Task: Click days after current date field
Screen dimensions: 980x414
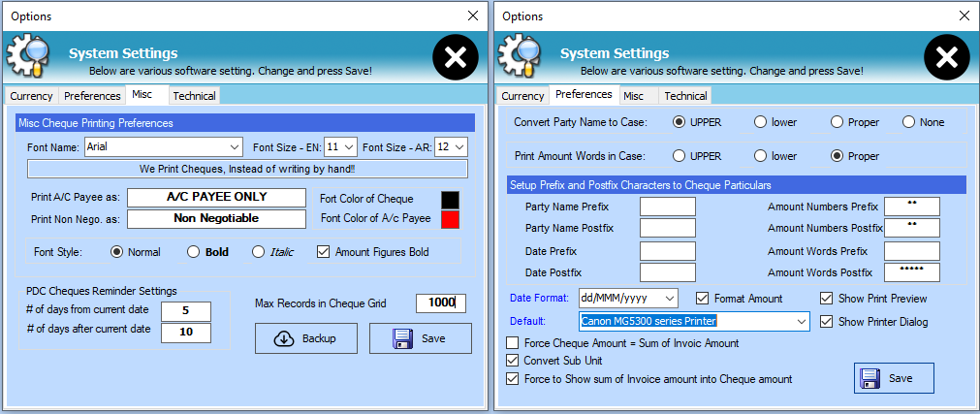Action: (x=186, y=333)
